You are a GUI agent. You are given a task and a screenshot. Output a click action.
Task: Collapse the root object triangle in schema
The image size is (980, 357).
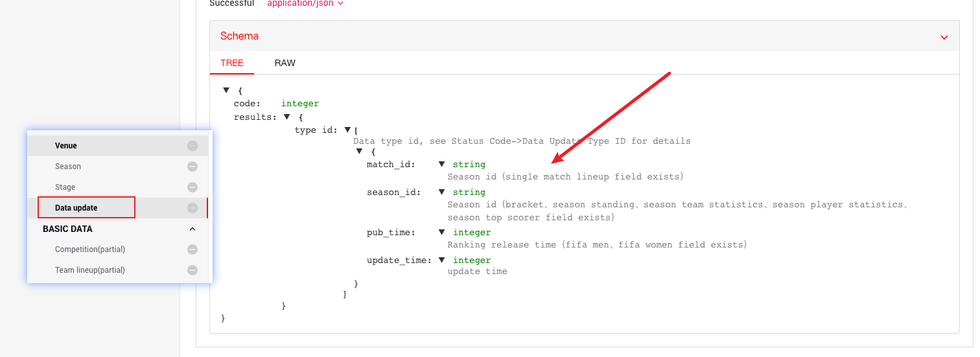point(226,91)
